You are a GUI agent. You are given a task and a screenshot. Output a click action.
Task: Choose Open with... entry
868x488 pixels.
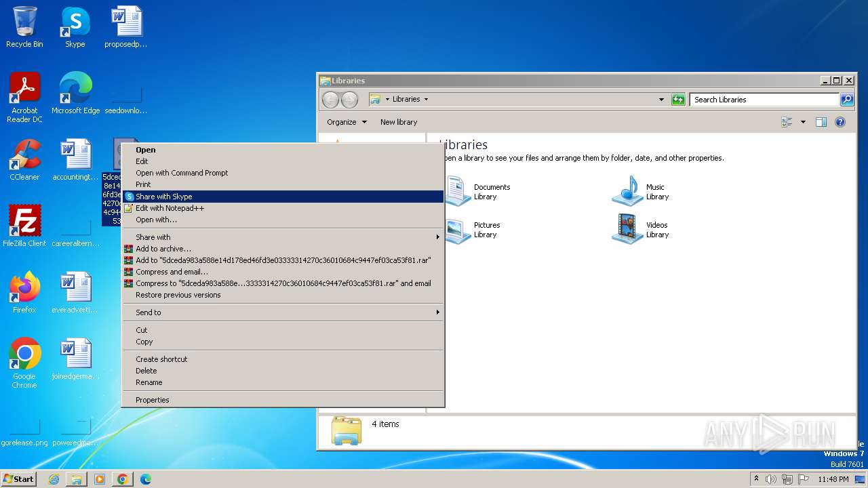click(x=282, y=220)
